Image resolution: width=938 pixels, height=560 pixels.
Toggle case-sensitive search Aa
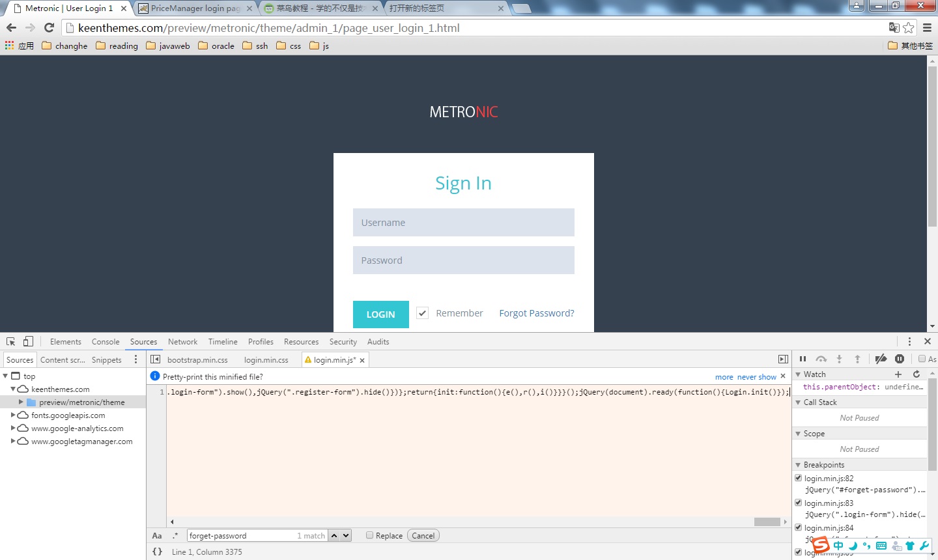(157, 535)
